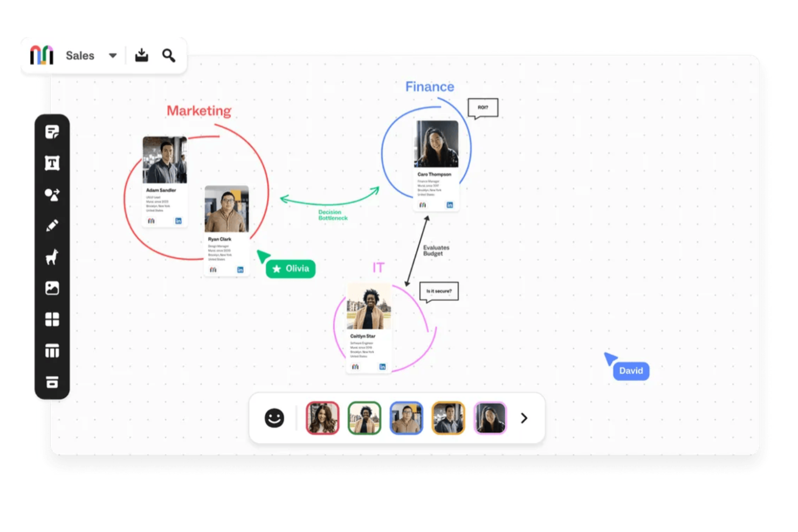The image size is (798, 532).
Task: Open LinkedIn icon on Caitlyn Star card
Action: click(382, 367)
